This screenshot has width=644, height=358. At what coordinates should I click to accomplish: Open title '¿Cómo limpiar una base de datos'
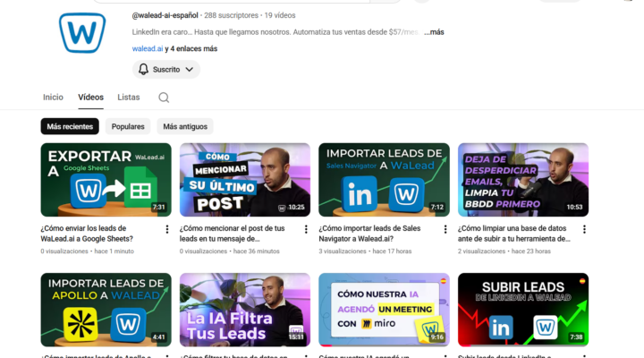tap(514, 234)
